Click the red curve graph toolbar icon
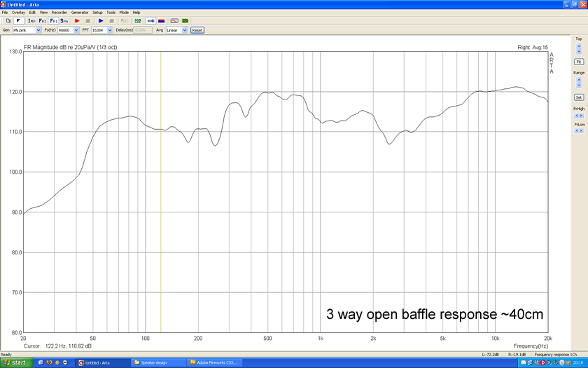The width and height of the screenshot is (588, 368). click(x=174, y=21)
